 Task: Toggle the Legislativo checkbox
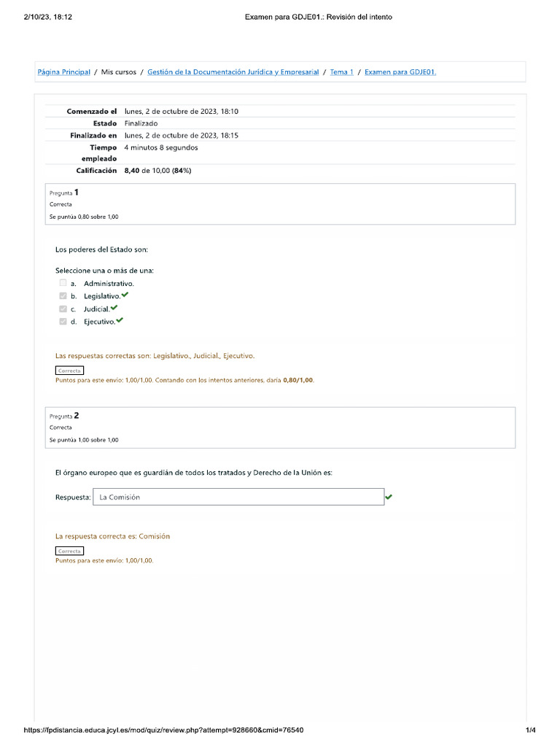click(x=63, y=295)
